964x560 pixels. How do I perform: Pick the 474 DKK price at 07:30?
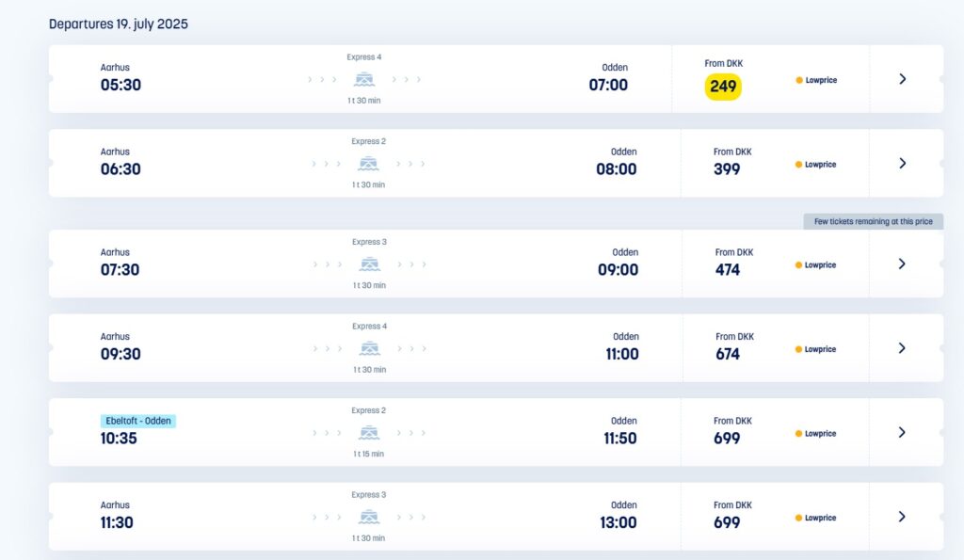[728, 270]
